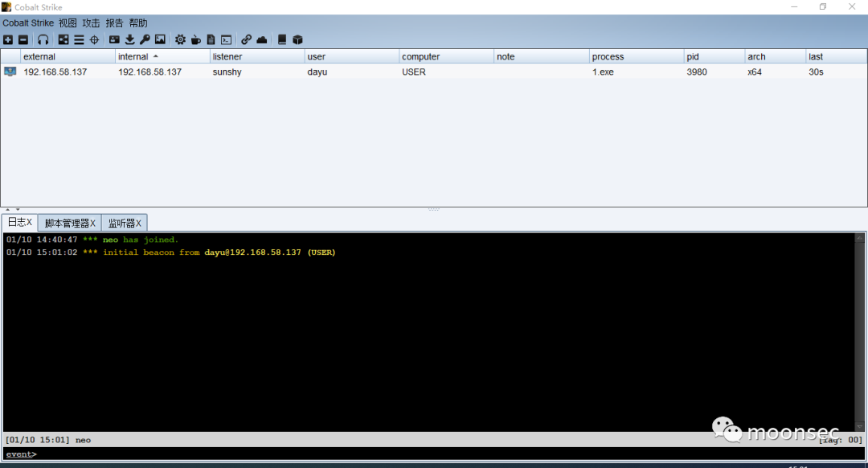The width and height of the screenshot is (868, 468).
Task: Show the target table crosshair icon
Action: pos(95,40)
